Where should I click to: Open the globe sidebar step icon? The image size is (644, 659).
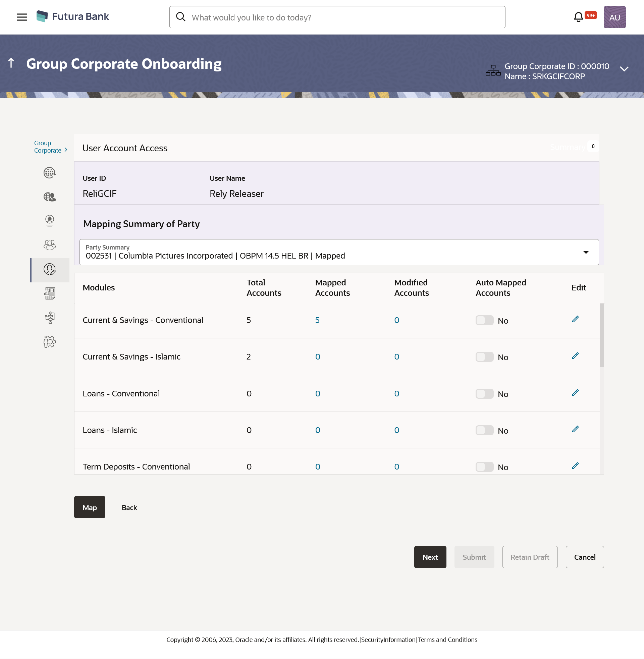[49, 173]
